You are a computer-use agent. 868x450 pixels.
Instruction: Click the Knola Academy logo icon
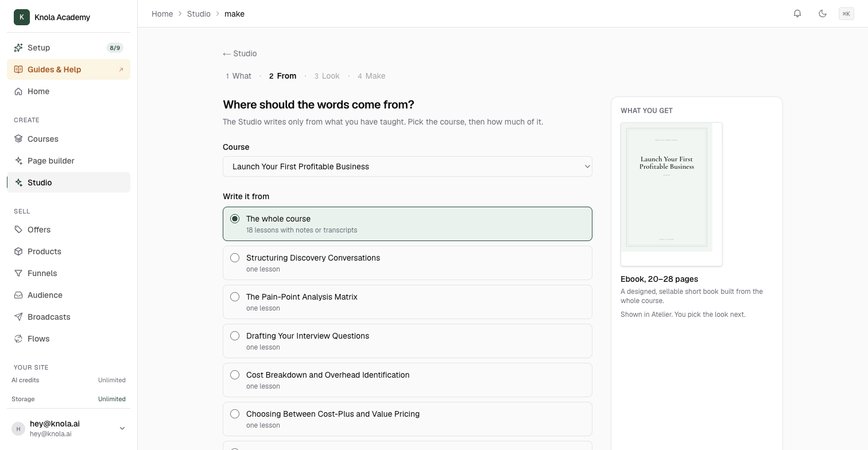pyautogui.click(x=22, y=17)
